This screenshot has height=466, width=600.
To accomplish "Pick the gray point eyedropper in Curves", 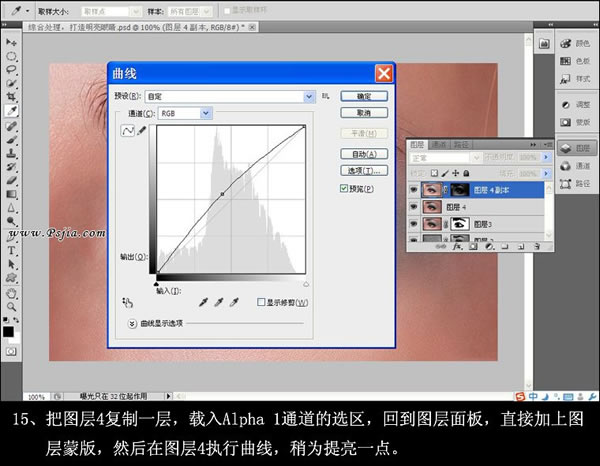I will click(x=218, y=302).
